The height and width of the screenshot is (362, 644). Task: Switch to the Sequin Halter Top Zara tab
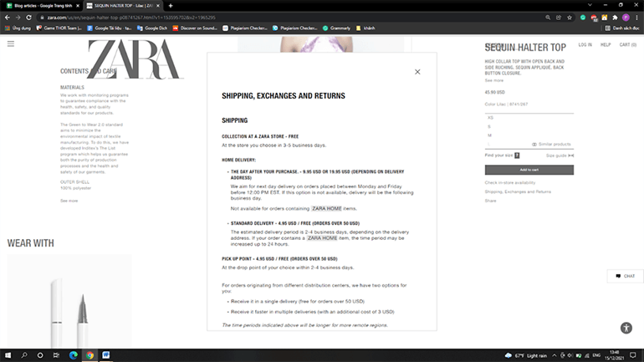coord(123,6)
